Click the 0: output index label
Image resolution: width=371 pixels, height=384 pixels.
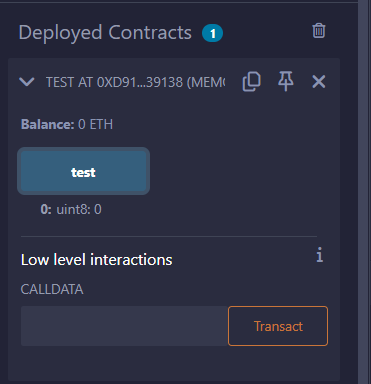point(46,209)
